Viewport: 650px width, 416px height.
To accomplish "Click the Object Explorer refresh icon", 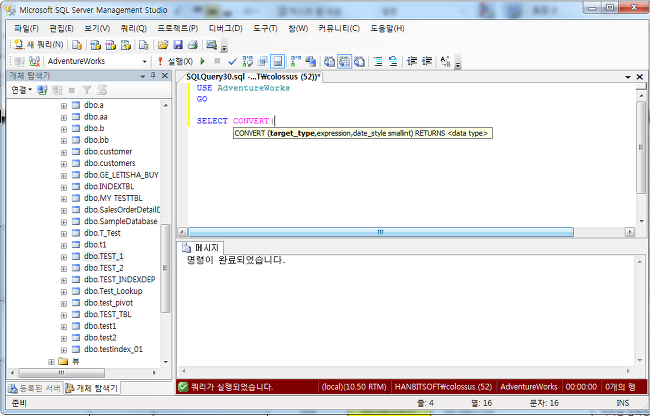I will click(x=102, y=90).
